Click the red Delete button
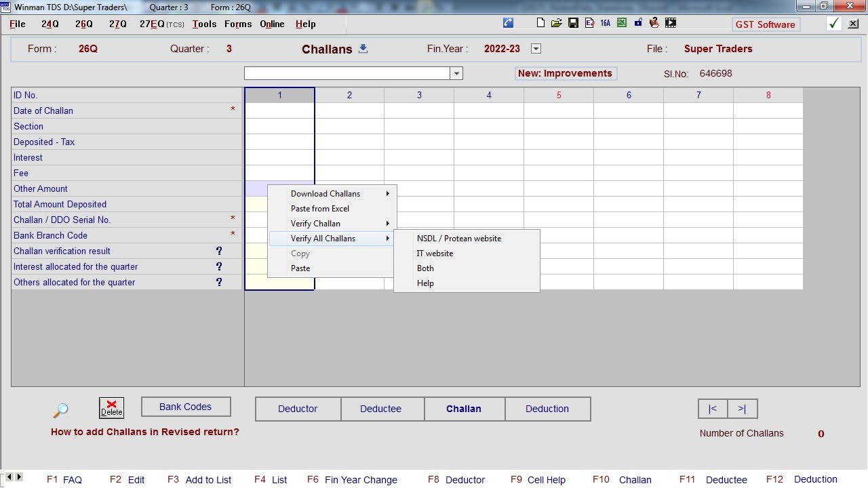Image resolution: width=868 pixels, height=488 pixels. pos(112,407)
